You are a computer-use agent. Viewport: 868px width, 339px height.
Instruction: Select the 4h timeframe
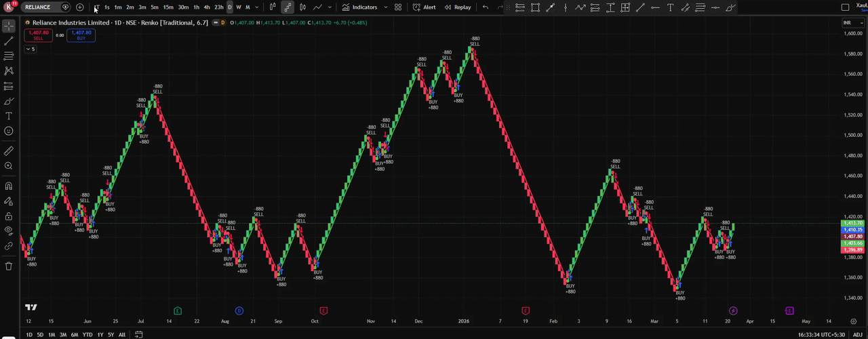pyautogui.click(x=207, y=7)
